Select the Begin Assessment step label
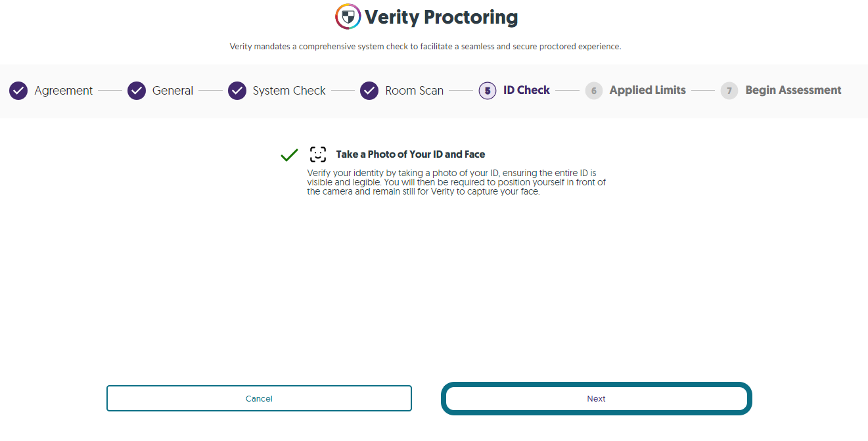 tap(794, 90)
